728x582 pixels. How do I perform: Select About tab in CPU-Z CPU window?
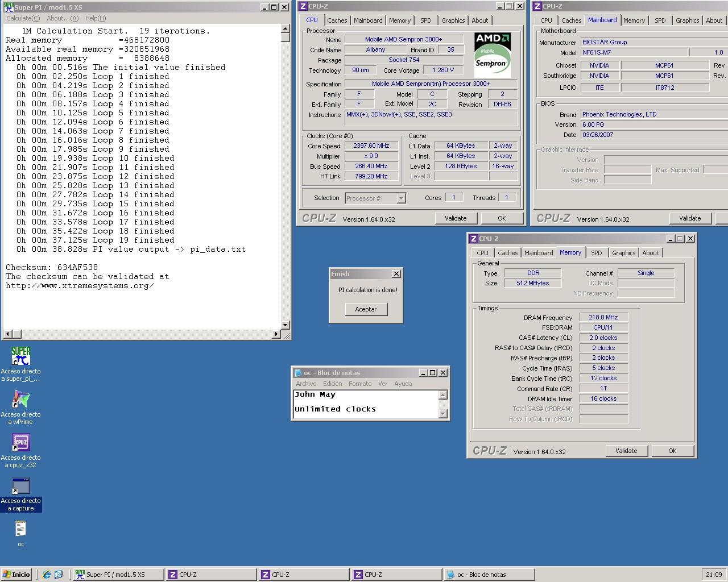480,20
